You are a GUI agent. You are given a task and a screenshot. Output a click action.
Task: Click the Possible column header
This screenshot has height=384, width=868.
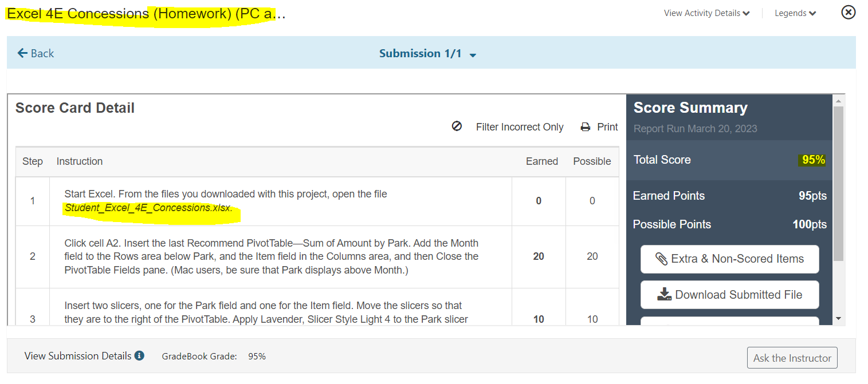[592, 161]
